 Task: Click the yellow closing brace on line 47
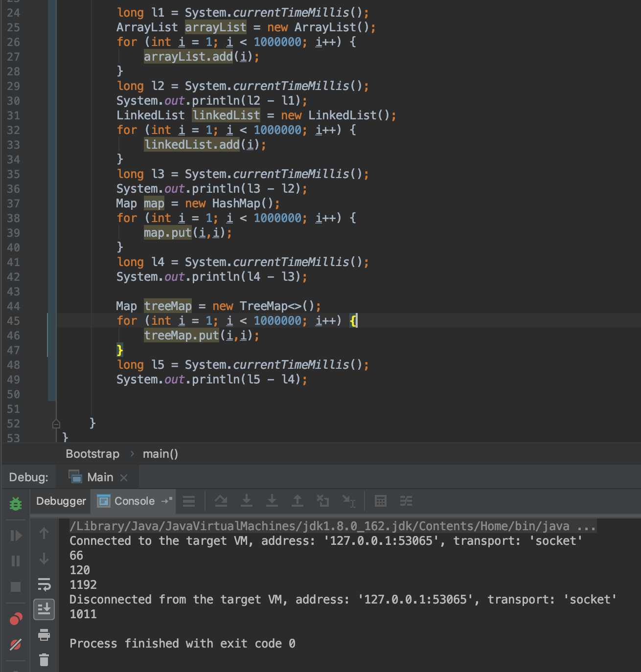click(x=120, y=350)
